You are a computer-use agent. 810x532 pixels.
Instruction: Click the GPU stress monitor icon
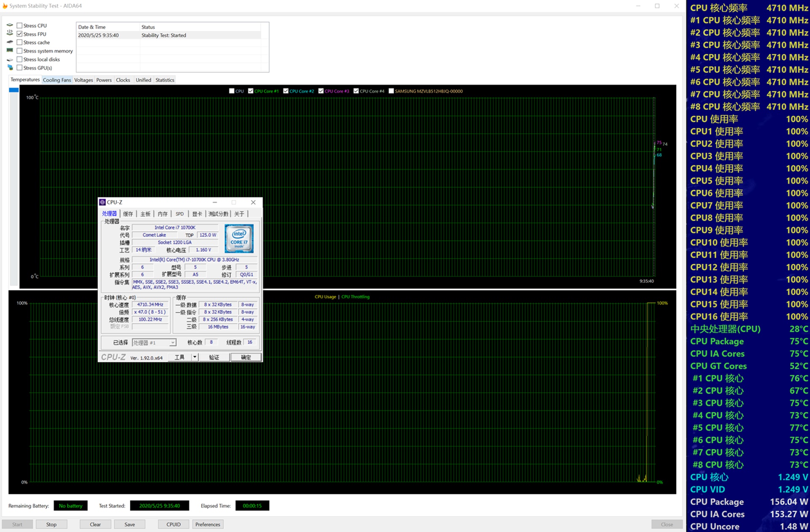click(x=10, y=67)
